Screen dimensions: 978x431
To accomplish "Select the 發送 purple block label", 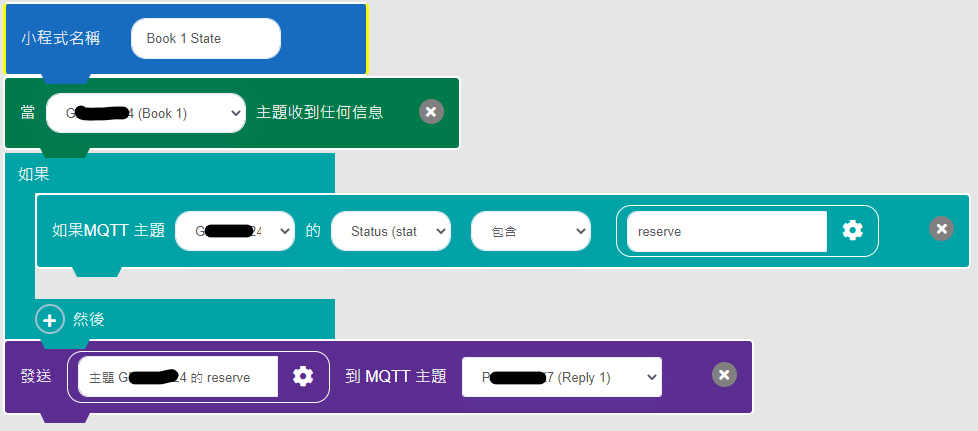I will [36, 376].
